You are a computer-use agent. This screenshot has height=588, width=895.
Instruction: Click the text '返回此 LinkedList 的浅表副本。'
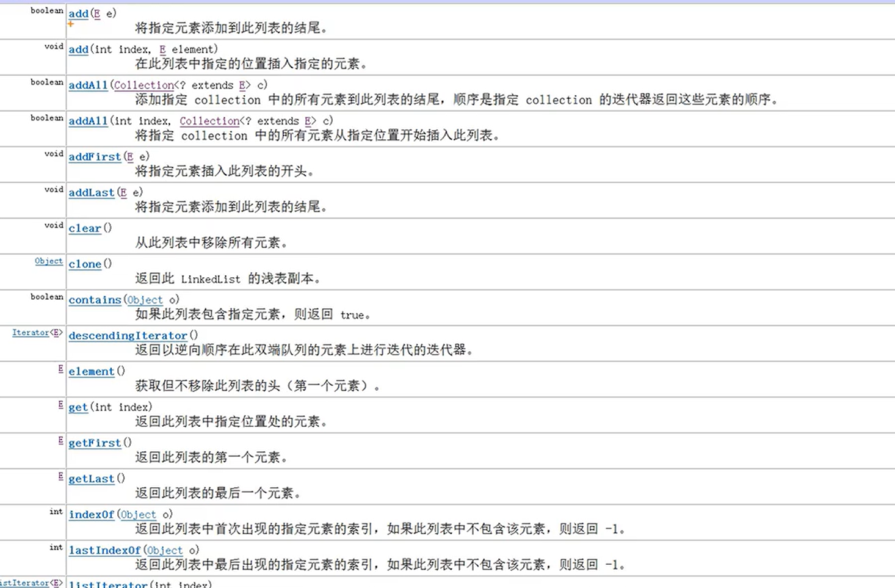pyautogui.click(x=228, y=278)
